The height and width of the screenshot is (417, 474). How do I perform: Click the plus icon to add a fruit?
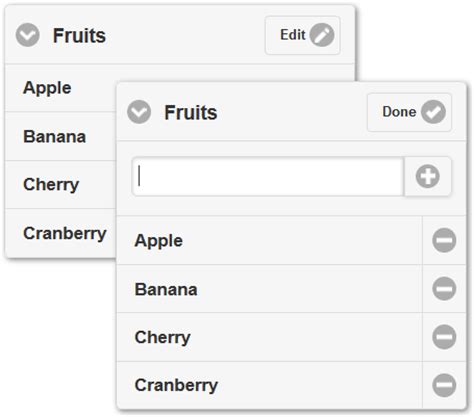428,176
